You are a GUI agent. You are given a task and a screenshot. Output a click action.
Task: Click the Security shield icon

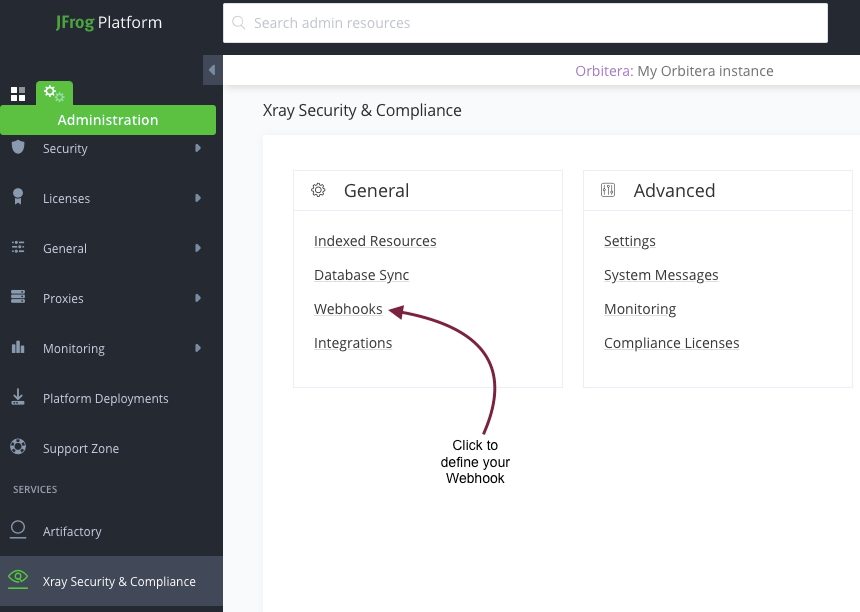click(18, 148)
